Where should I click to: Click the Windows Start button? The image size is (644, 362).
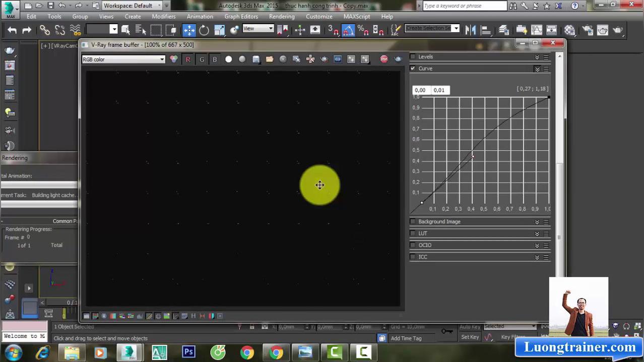click(13, 352)
